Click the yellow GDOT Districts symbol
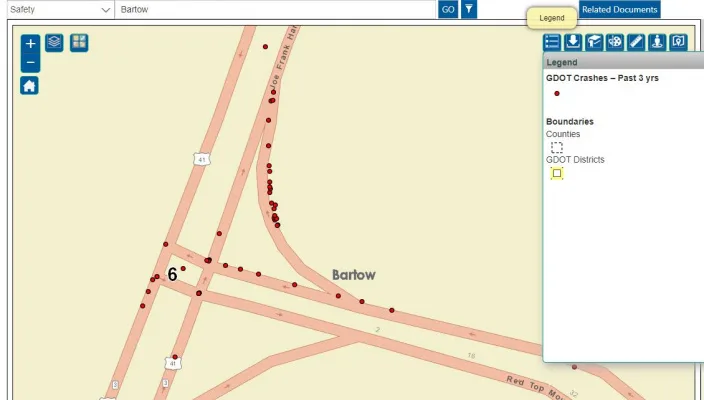 click(x=557, y=173)
